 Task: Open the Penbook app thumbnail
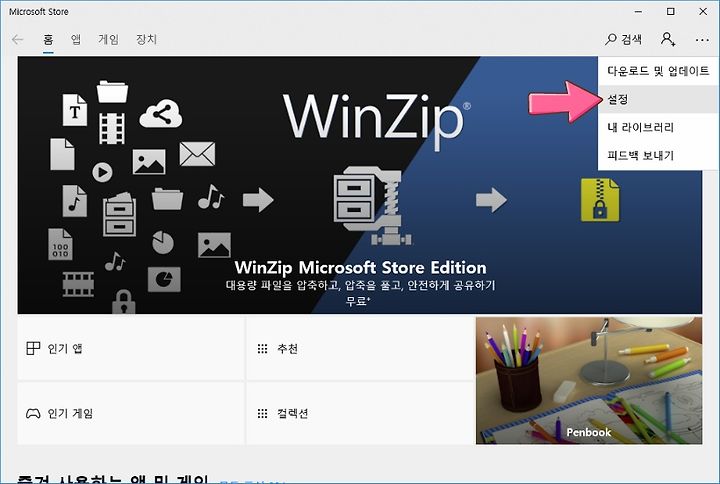click(x=589, y=380)
